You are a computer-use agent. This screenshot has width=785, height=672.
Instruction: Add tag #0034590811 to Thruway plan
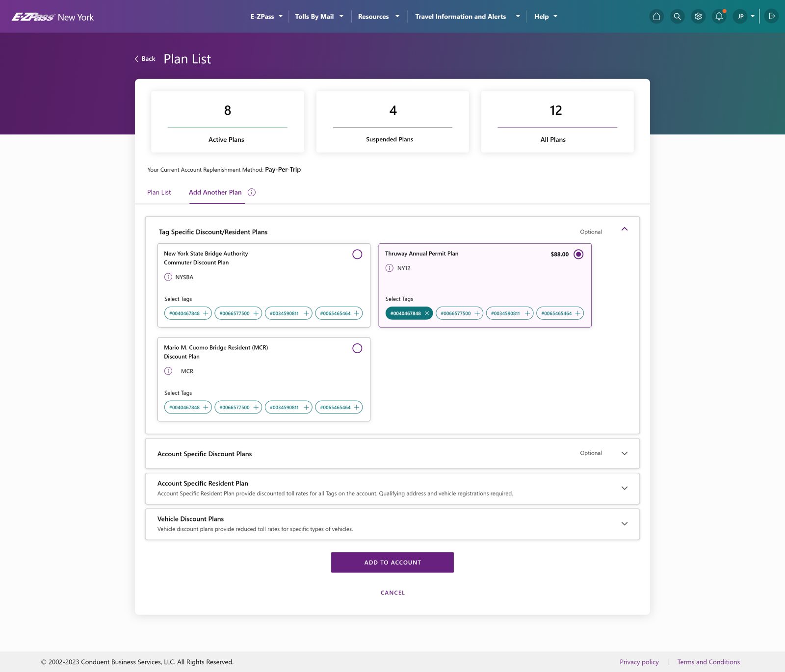pos(510,313)
